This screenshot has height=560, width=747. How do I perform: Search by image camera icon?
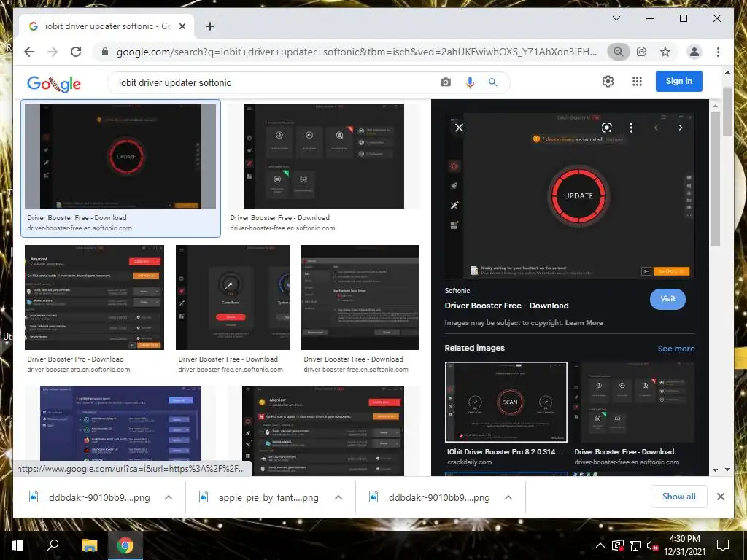(446, 82)
